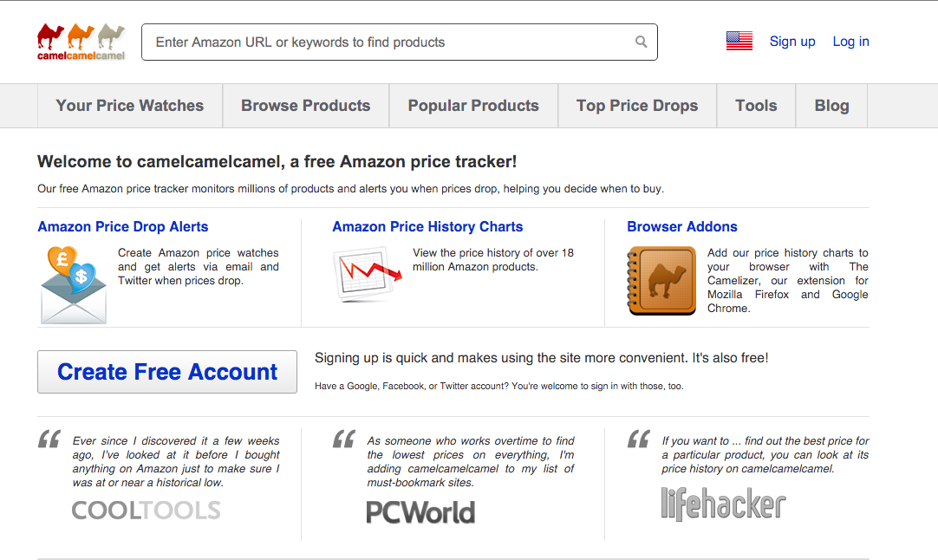Open the Amazon Price History Charts heading link
Screen dimensions: 938x560
[x=427, y=226]
